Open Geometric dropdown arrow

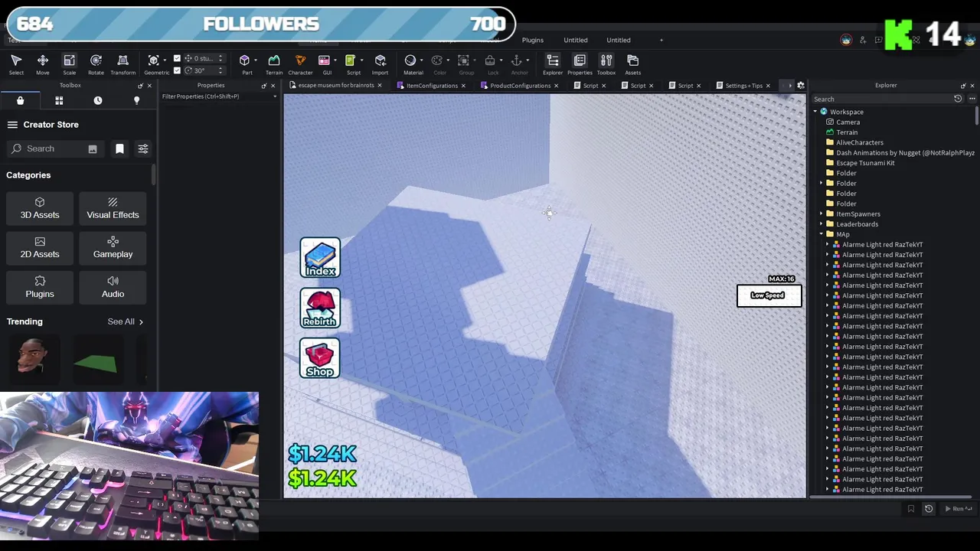click(164, 60)
